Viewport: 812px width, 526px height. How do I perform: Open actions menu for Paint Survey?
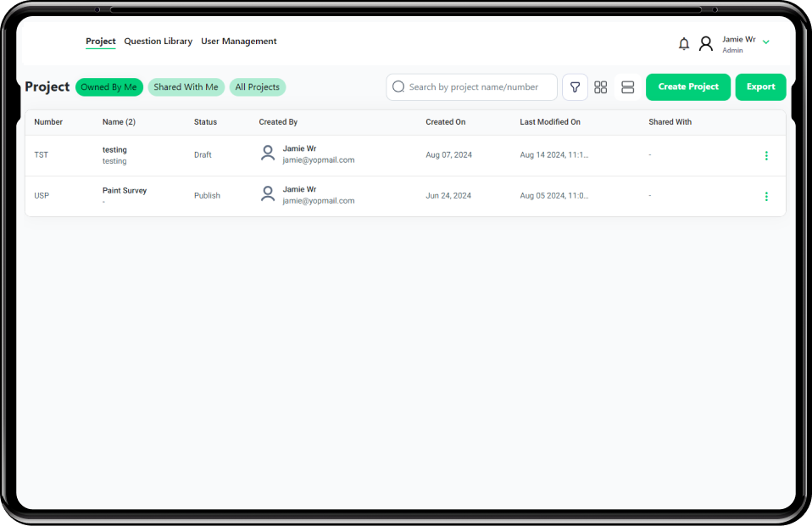(x=766, y=197)
